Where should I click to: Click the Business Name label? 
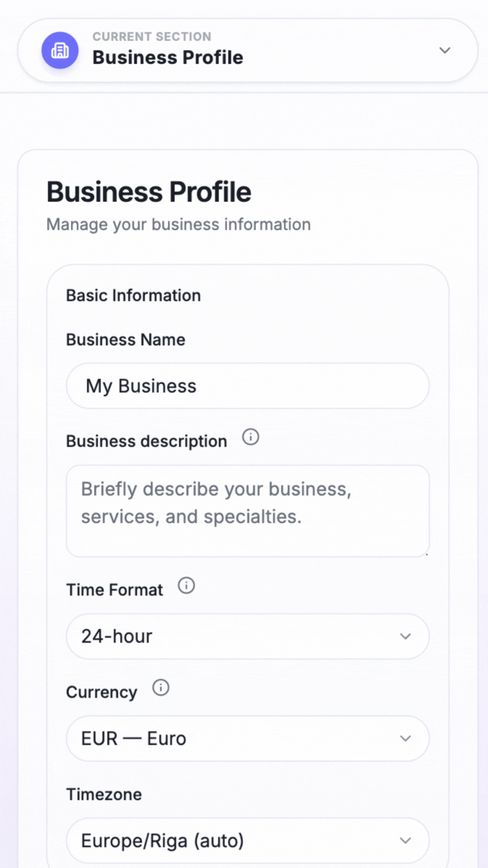point(126,340)
